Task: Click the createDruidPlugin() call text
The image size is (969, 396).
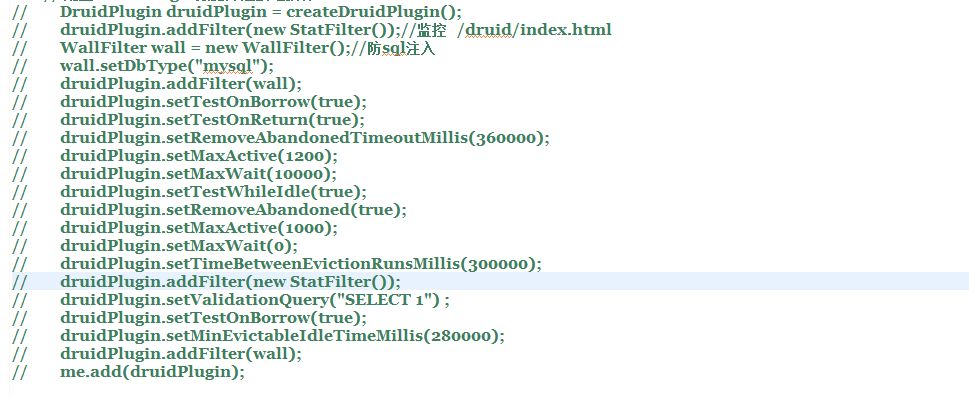Action: (x=374, y=12)
